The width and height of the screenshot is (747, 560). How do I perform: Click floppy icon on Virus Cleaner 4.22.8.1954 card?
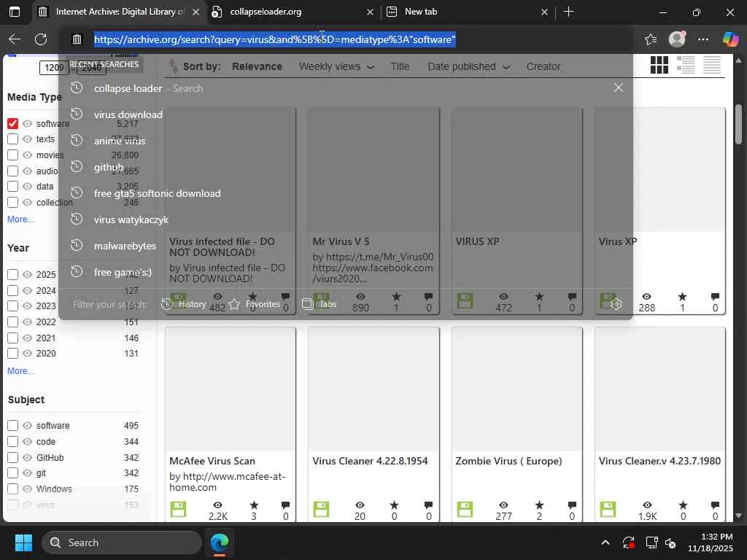click(321, 509)
